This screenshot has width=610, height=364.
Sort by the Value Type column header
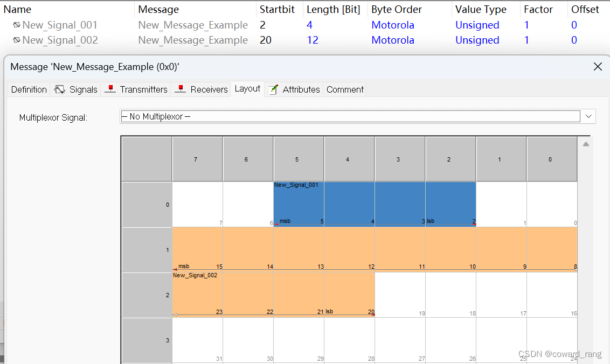pos(481,9)
